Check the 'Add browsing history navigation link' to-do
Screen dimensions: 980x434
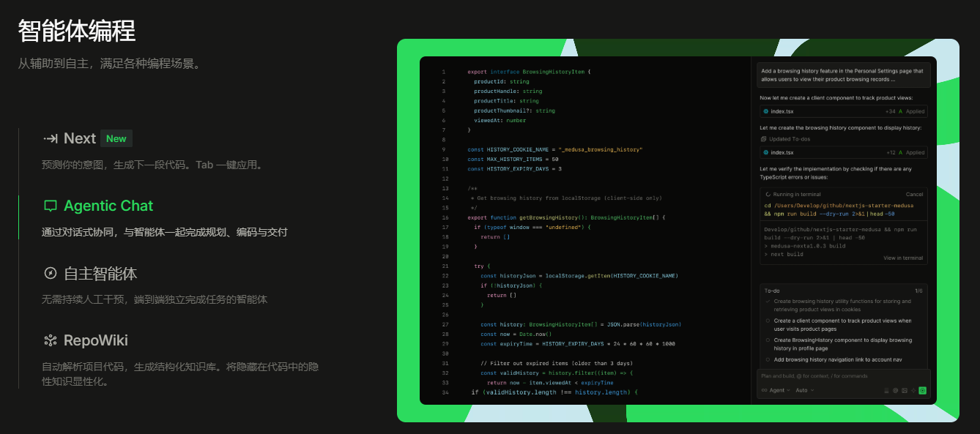[x=768, y=359]
